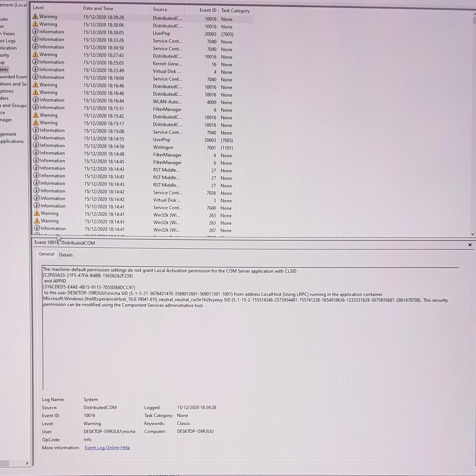Click the event list scrollbar down arrow
Screen dimensions: 476x476
(x=472, y=234)
